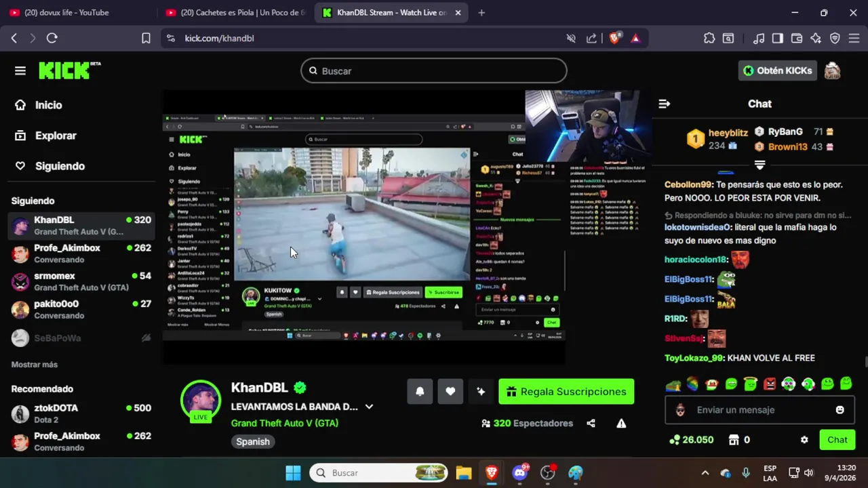
Task: Reload the page
Action: [x=52, y=39]
